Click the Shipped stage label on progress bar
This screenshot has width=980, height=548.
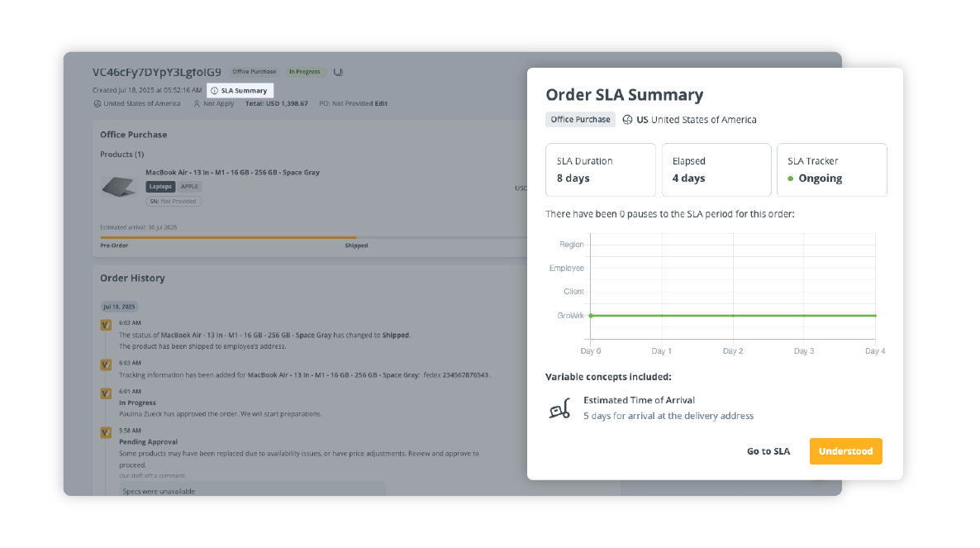(x=356, y=245)
